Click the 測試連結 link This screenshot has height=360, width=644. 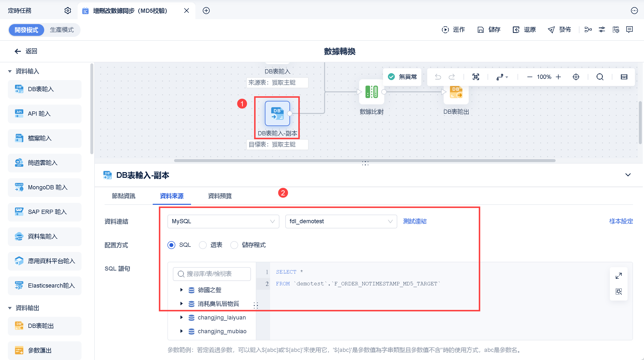[x=415, y=221]
